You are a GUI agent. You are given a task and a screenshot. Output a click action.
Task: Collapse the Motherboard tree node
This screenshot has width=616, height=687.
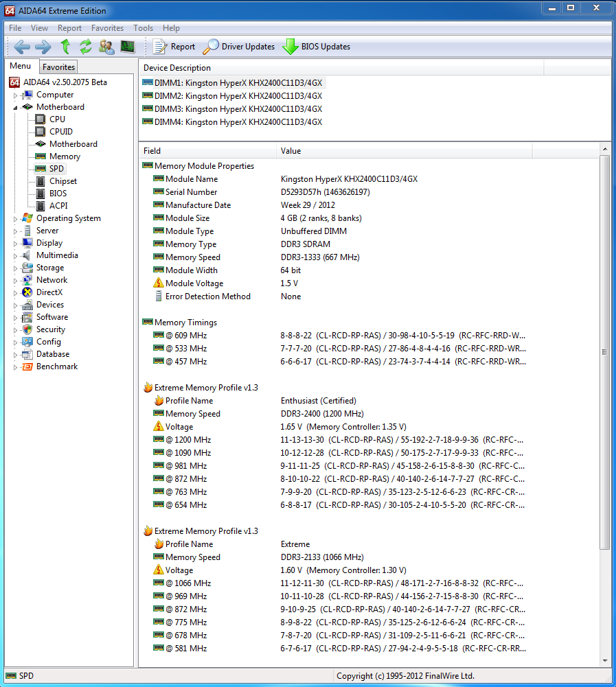click(15, 107)
